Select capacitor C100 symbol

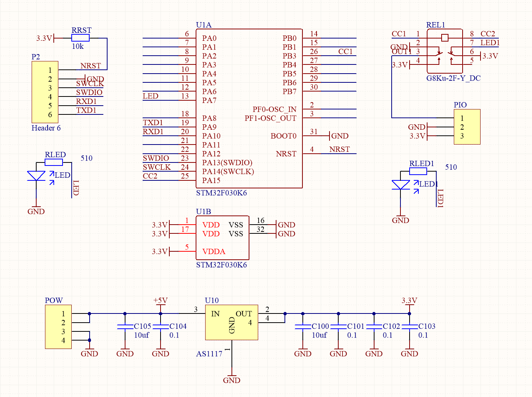(303, 326)
